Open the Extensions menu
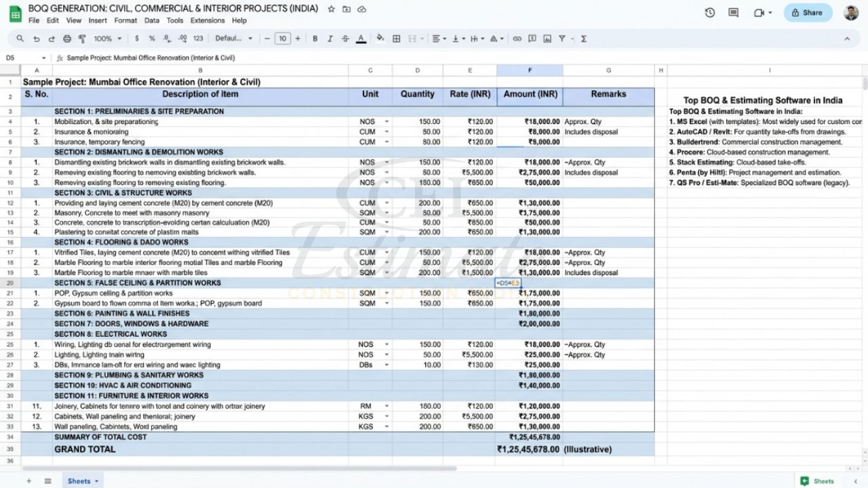Image resolution: width=868 pixels, height=488 pixels. 208,20
